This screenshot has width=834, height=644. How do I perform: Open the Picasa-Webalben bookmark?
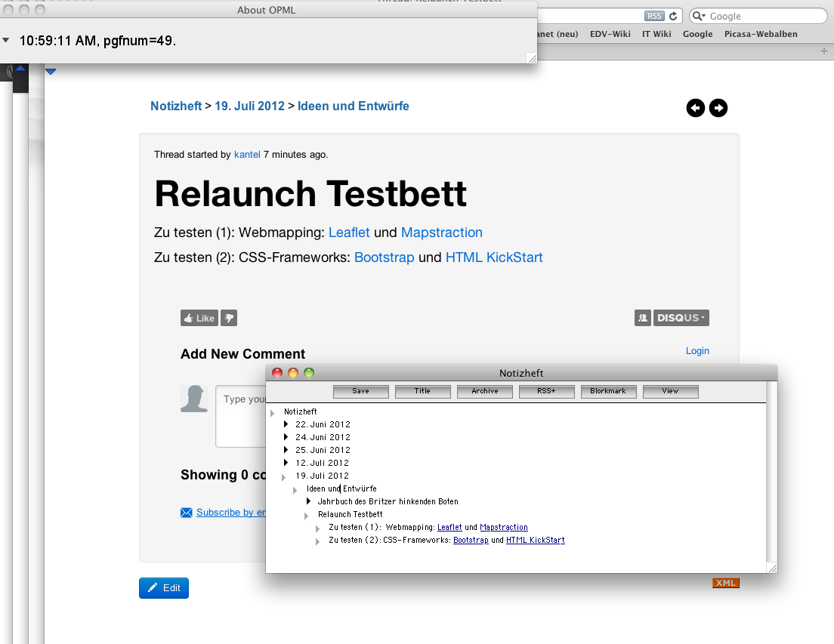pyautogui.click(x=761, y=34)
